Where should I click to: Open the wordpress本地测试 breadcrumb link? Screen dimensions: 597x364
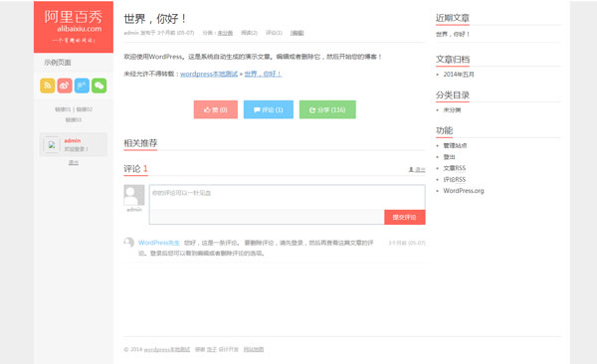coord(209,74)
